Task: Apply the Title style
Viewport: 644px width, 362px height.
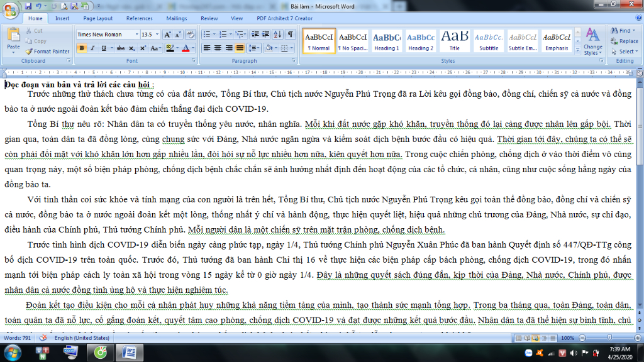Action: click(455, 41)
